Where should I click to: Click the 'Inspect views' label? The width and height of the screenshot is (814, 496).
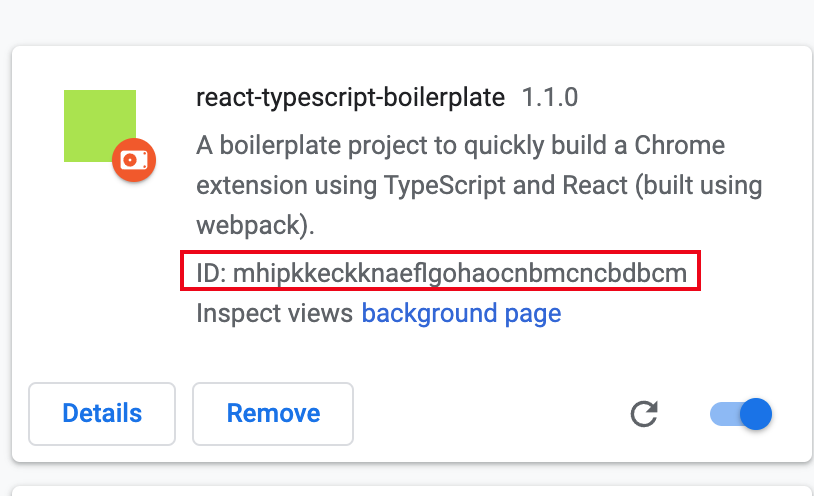click(x=274, y=313)
